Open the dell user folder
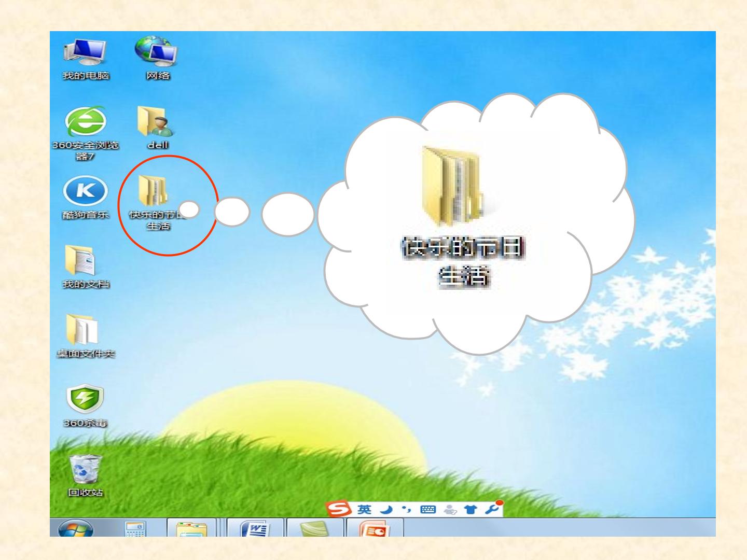 156,128
